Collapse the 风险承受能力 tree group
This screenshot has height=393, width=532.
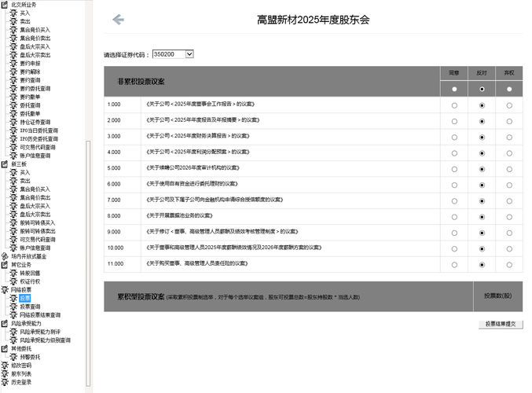click(5, 323)
